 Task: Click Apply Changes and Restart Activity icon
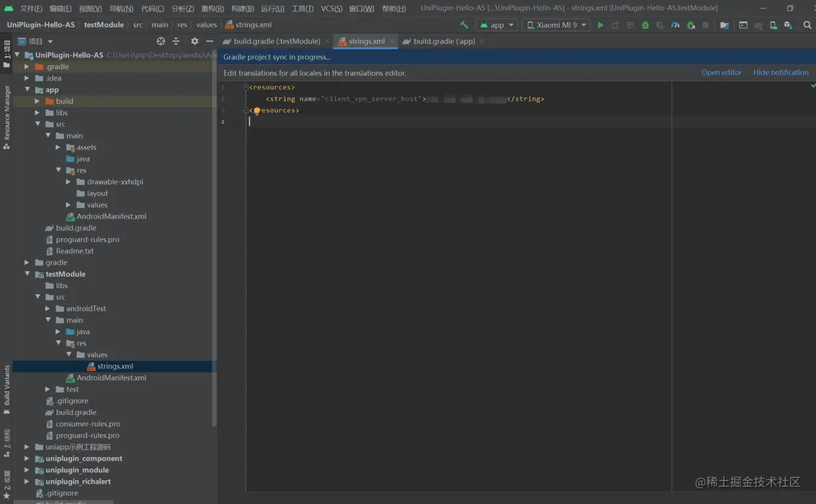615,25
